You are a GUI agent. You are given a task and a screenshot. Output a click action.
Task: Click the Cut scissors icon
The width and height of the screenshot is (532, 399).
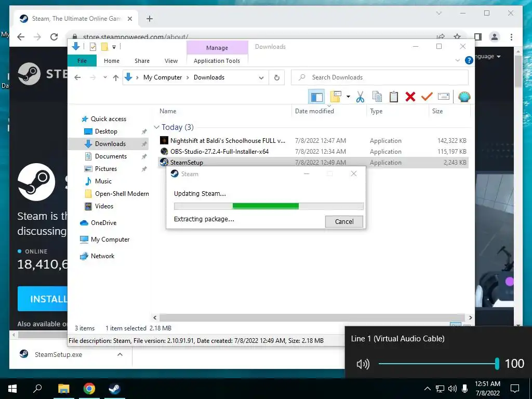coord(361,97)
